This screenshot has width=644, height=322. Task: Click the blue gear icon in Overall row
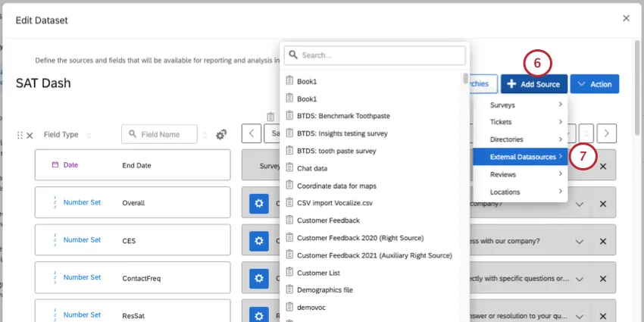[x=259, y=203]
